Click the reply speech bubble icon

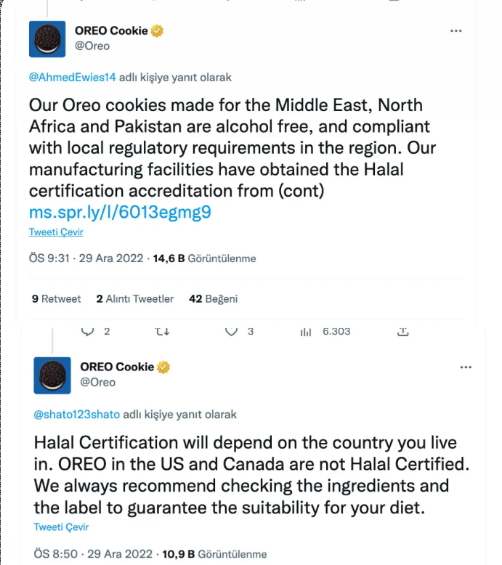click(87, 332)
